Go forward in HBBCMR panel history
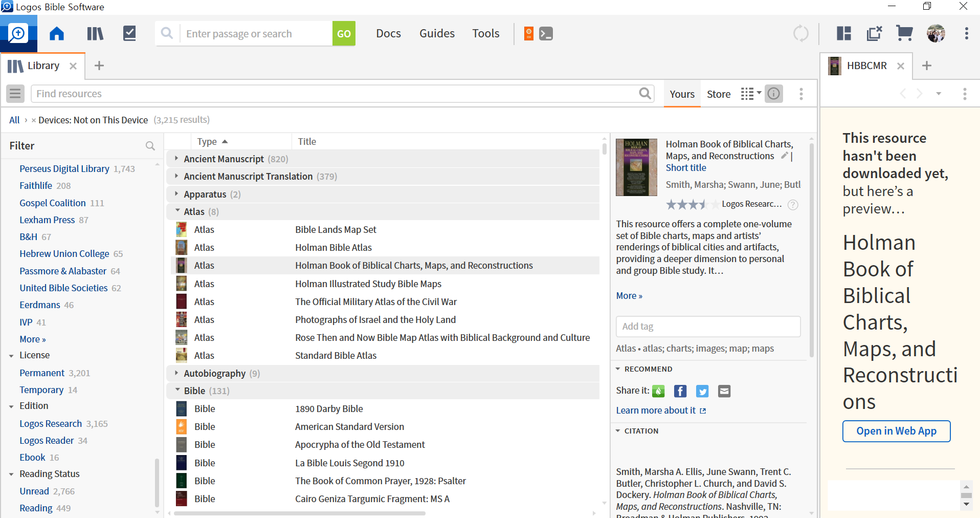 (x=920, y=94)
